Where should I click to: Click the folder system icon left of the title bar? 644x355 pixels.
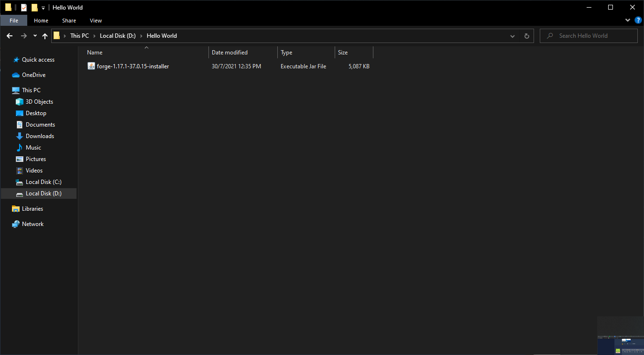[8, 7]
